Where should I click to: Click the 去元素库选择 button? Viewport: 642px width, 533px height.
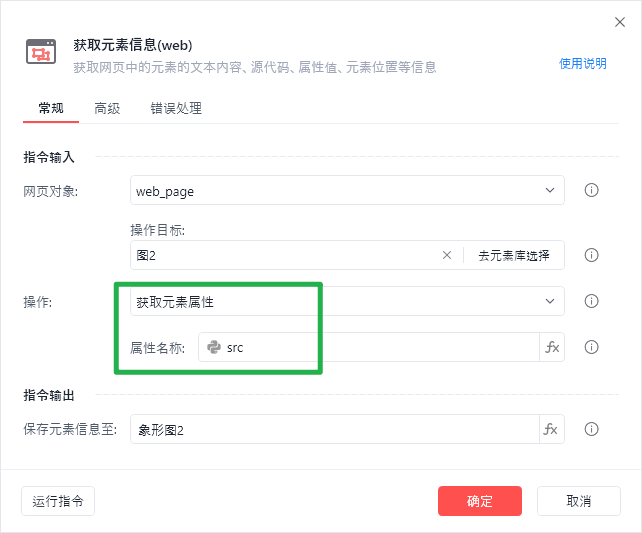tap(514, 255)
